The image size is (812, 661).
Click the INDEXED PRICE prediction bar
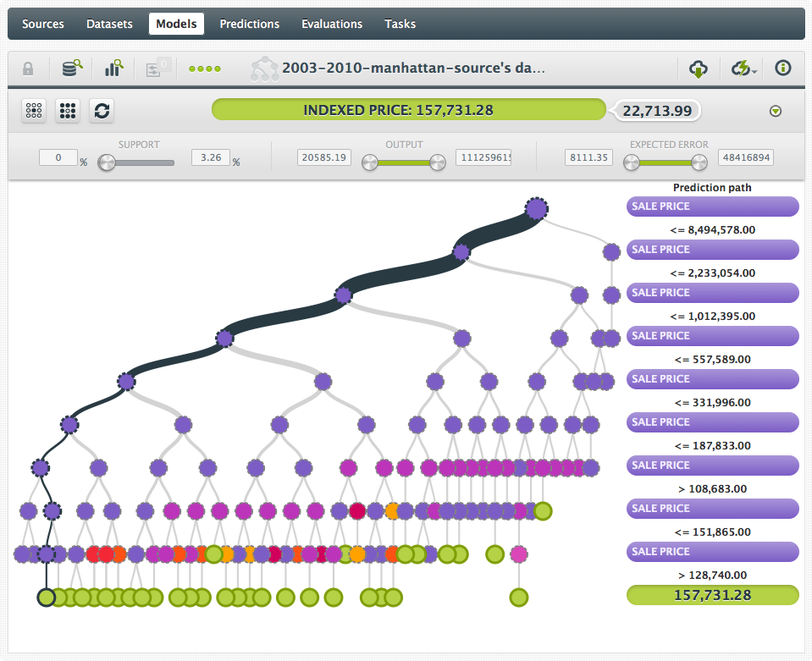[408, 110]
